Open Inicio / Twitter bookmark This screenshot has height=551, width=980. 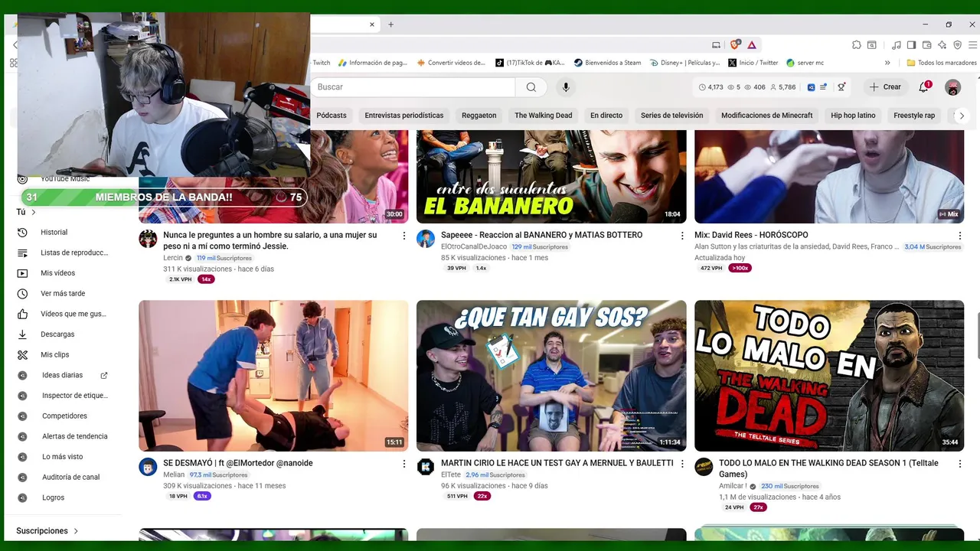753,63
